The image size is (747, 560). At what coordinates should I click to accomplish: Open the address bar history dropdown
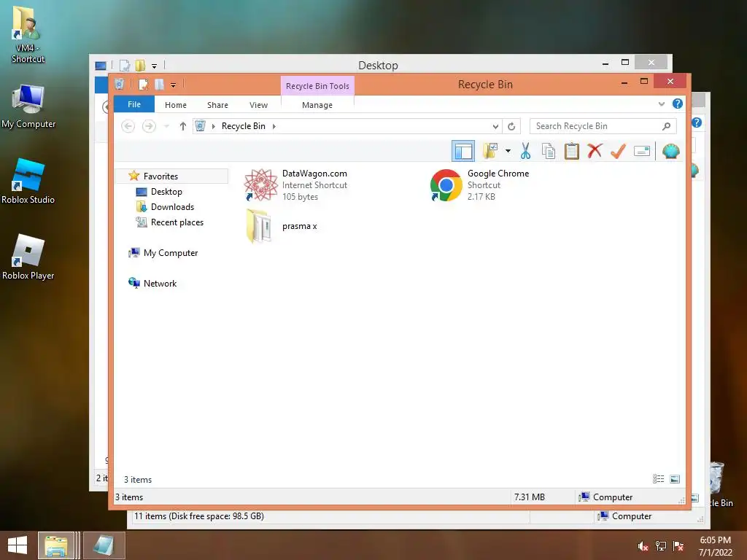click(x=495, y=126)
